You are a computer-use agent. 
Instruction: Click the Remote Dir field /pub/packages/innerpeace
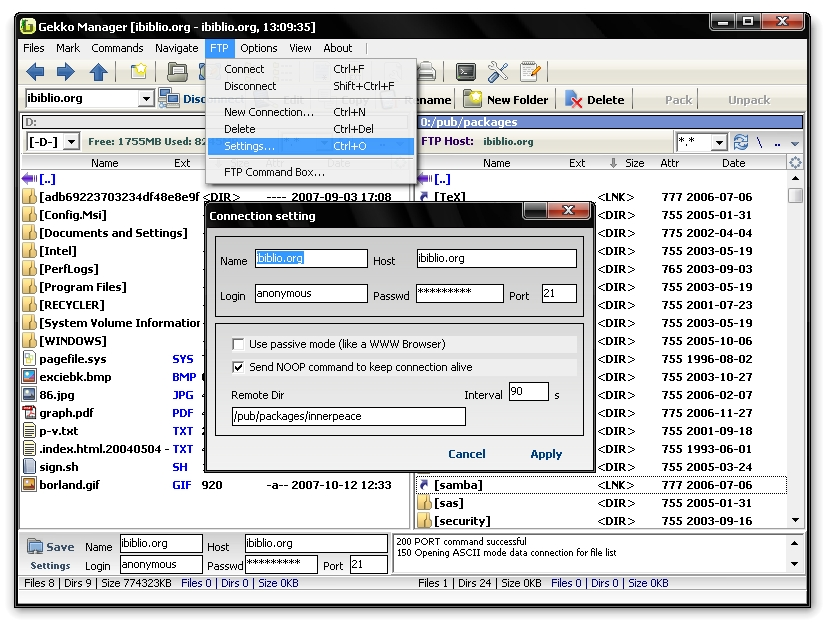coord(348,416)
